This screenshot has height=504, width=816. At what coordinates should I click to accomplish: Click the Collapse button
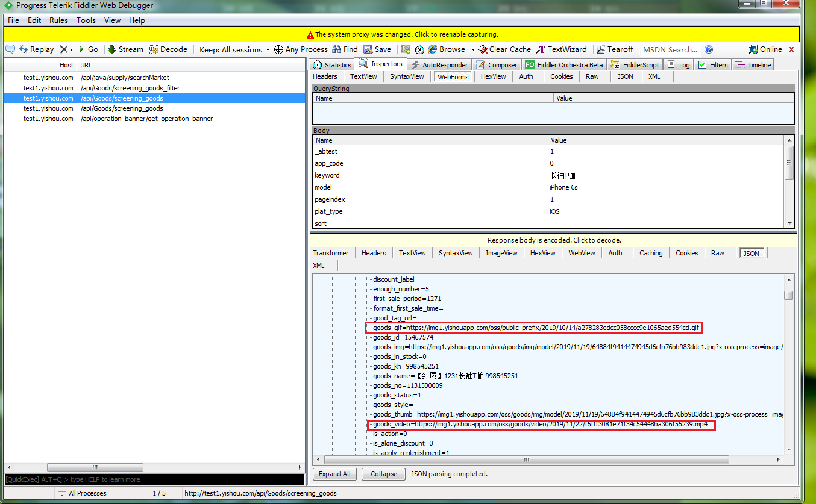point(384,474)
